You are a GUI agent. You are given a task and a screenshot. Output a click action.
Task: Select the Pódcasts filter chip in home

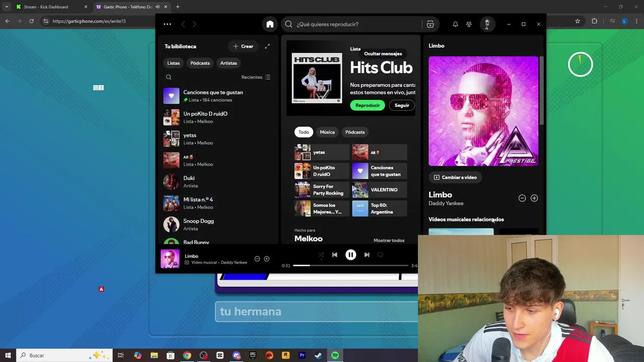tap(355, 132)
